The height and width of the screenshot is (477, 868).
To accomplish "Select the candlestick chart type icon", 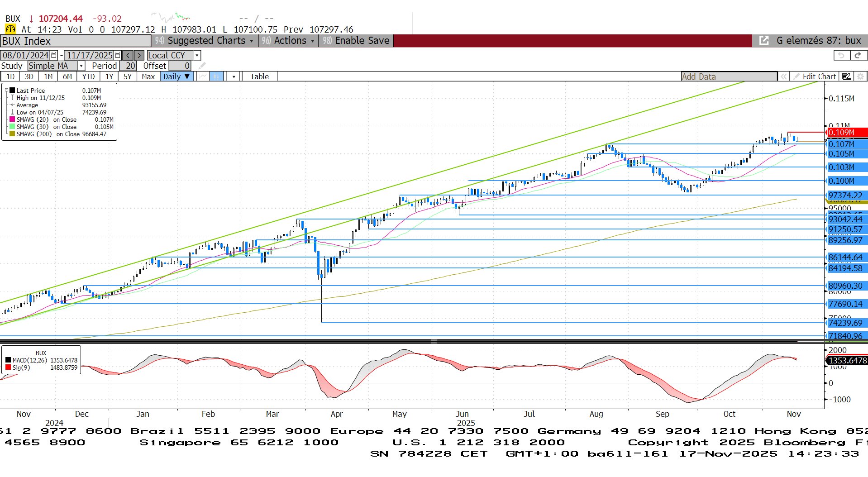I will click(217, 76).
